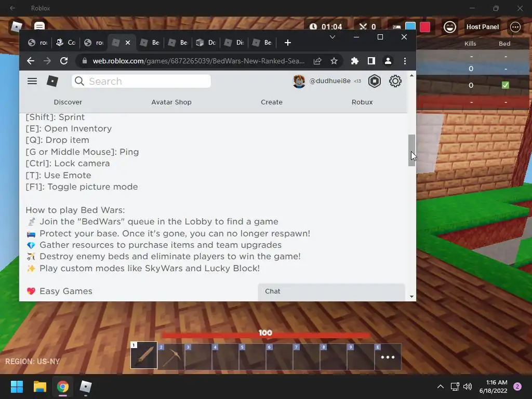Click the Roblox Search field
The image size is (532, 399).
coord(141,81)
